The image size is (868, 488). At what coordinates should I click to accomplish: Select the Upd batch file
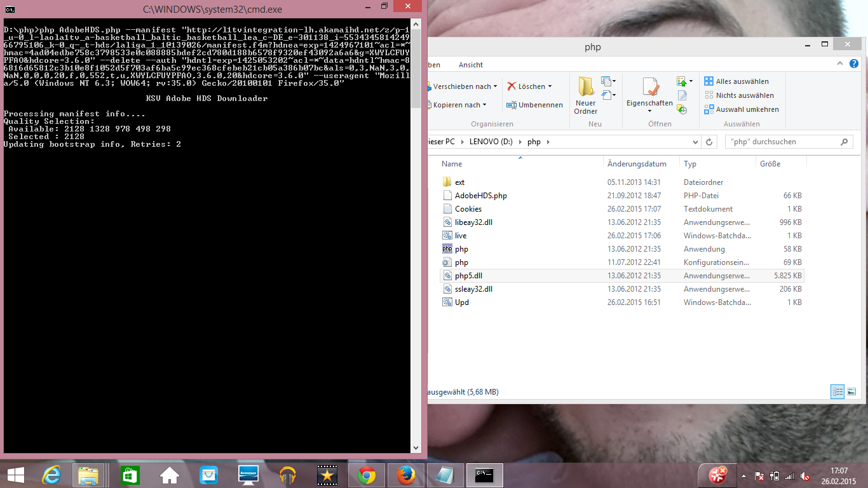pyautogui.click(x=461, y=302)
